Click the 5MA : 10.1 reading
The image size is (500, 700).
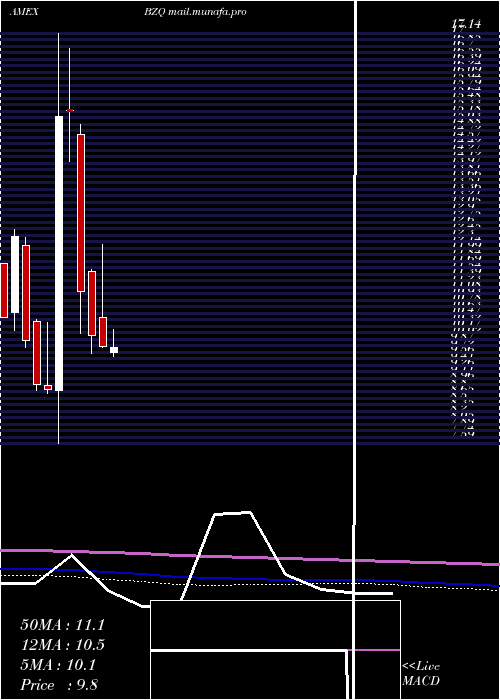[x=58, y=665]
